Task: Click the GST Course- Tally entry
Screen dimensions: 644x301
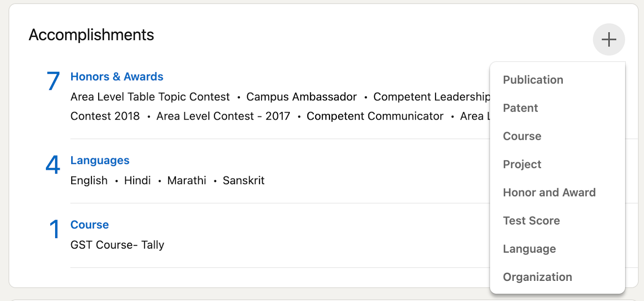Action: 117,245
